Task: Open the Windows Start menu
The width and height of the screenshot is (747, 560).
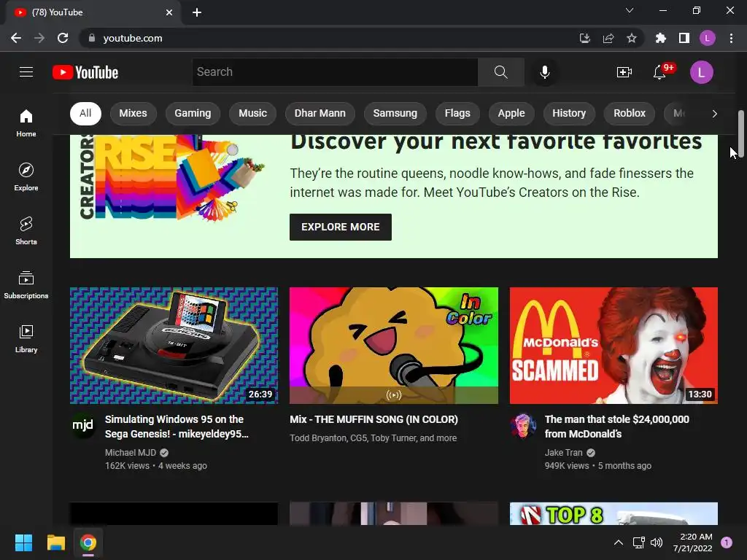Action: (23, 542)
